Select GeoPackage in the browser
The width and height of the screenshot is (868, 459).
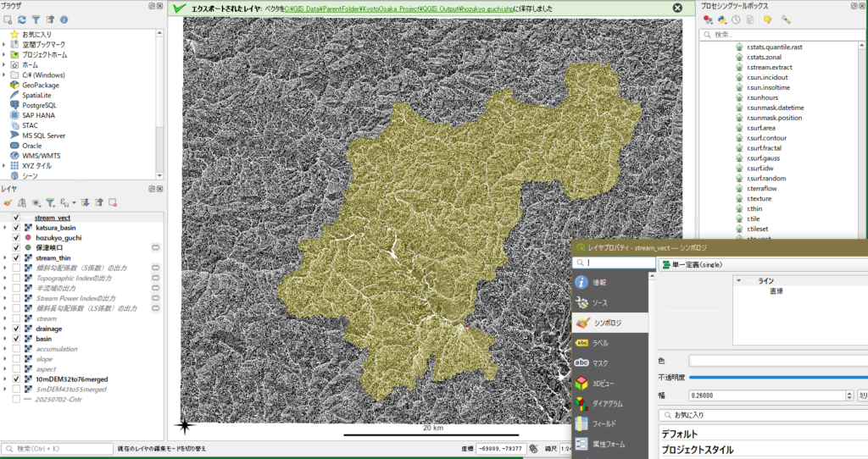[40, 85]
